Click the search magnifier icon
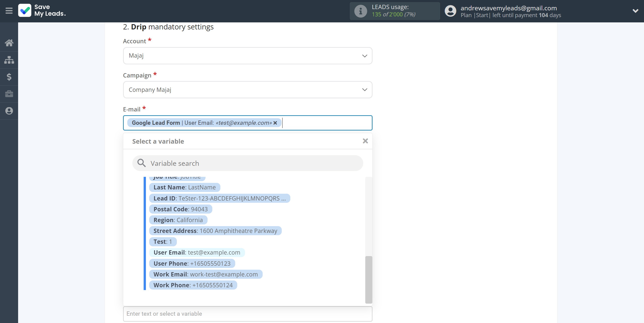Image resolution: width=644 pixels, height=323 pixels. point(141,163)
